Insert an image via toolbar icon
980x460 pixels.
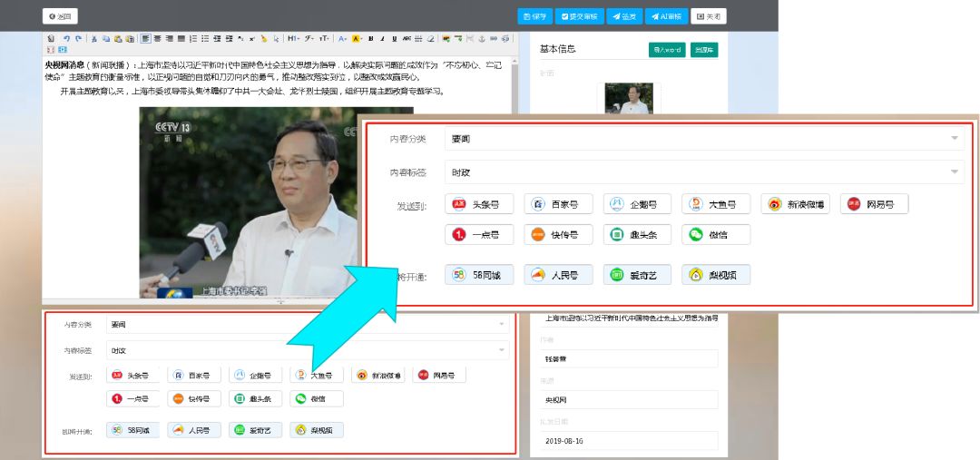click(x=446, y=39)
